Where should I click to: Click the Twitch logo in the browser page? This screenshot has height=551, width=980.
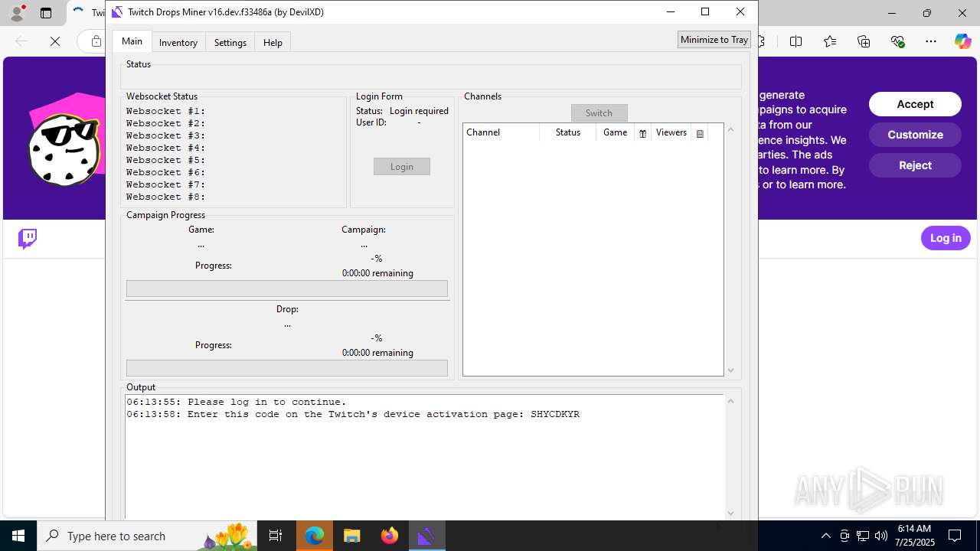tap(28, 239)
